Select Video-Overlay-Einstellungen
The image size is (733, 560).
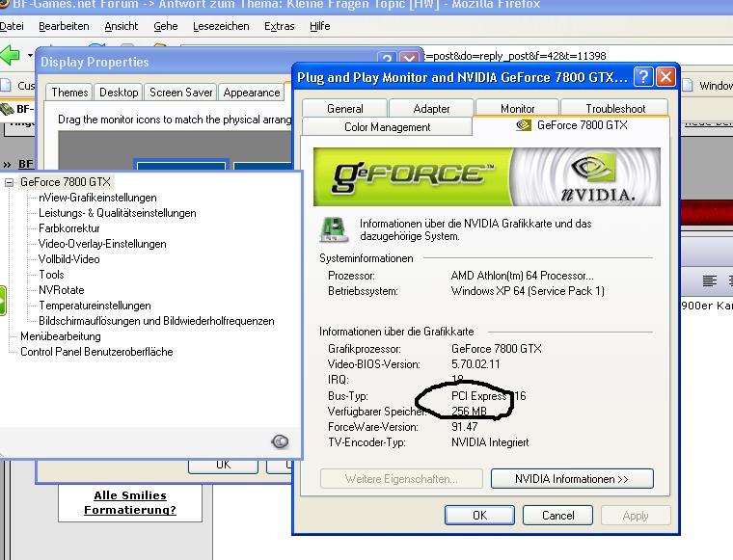click(x=102, y=244)
